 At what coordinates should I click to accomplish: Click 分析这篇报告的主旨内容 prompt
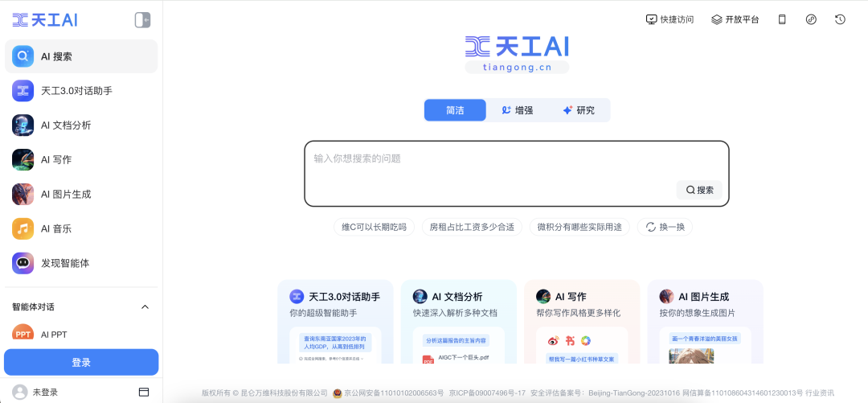coord(457,339)
